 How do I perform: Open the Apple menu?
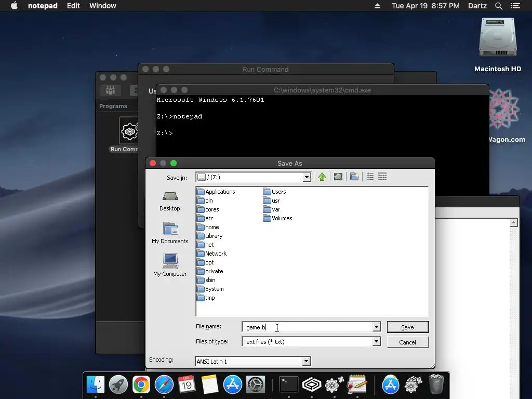[x=14, y=6]
